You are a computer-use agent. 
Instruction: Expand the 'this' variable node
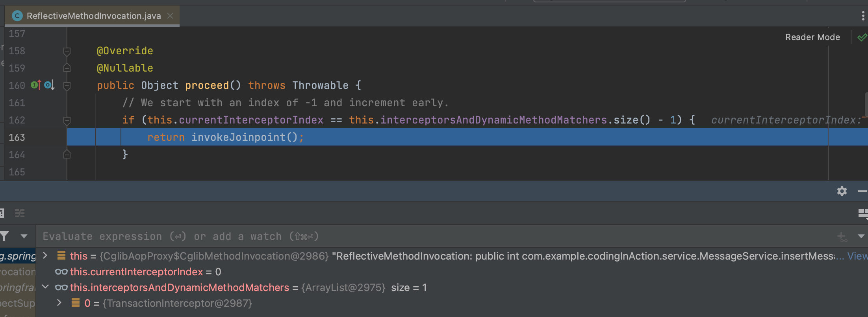point(45,256)
